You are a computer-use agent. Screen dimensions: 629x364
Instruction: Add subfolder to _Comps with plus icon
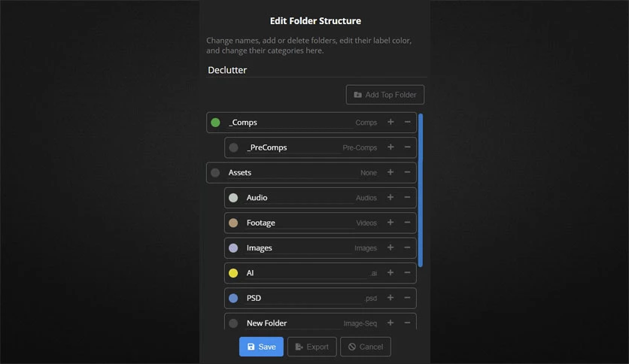[390, 122]
